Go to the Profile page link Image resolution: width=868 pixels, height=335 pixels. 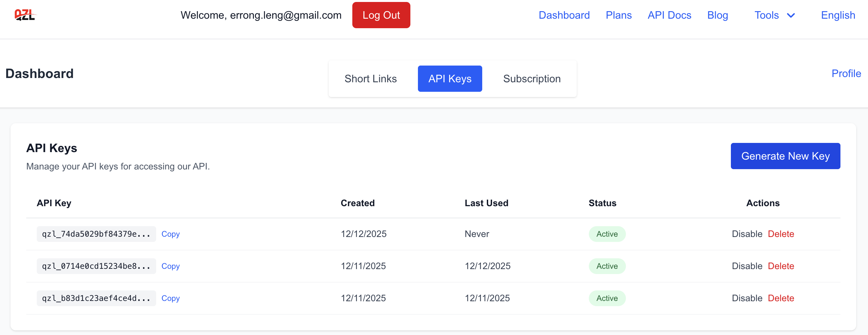(846, 73)
